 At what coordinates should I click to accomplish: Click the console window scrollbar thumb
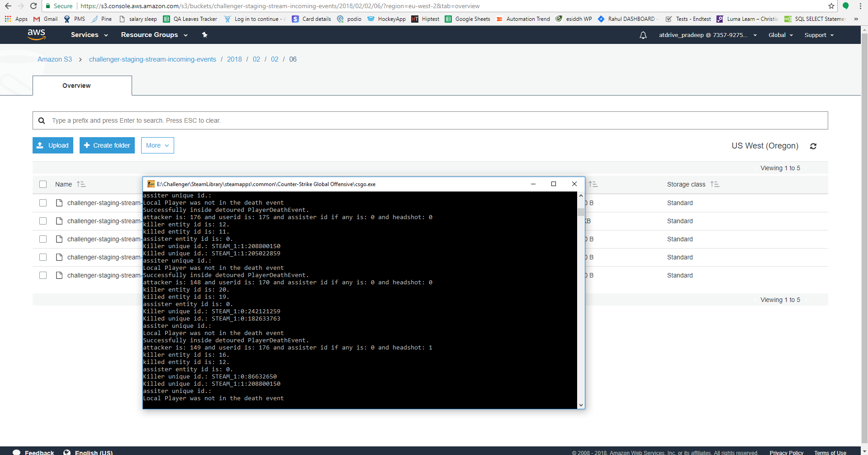coord(581,212)
